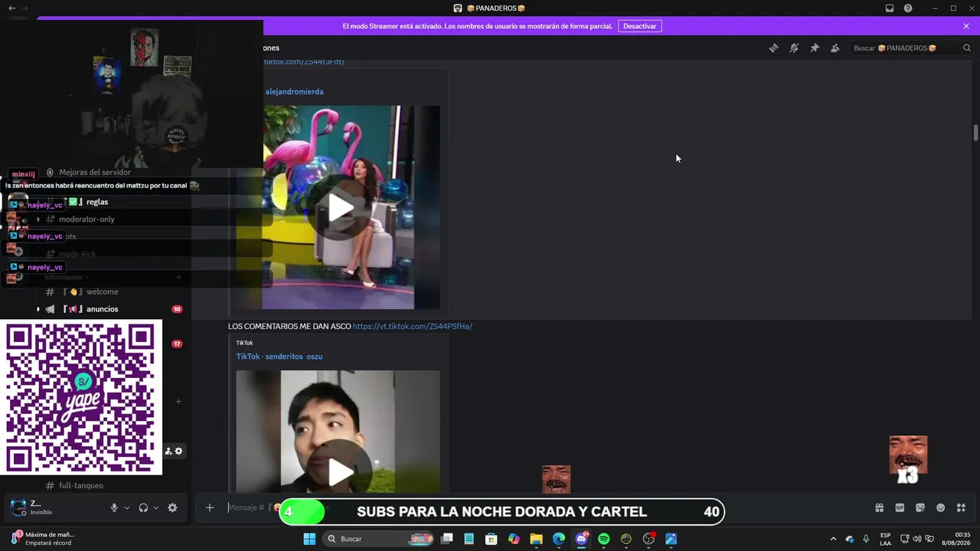Open the emoji picker
980x551 pixels.
click(x=941, y=507)
